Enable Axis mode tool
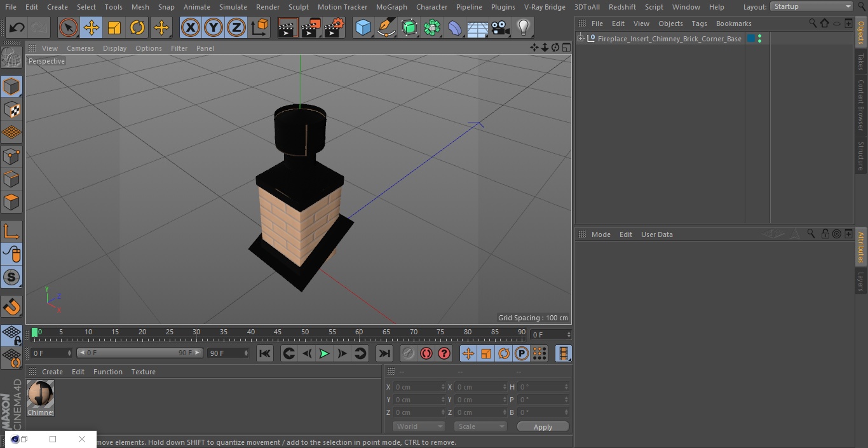The image size is (868, 448). (11, 232)
